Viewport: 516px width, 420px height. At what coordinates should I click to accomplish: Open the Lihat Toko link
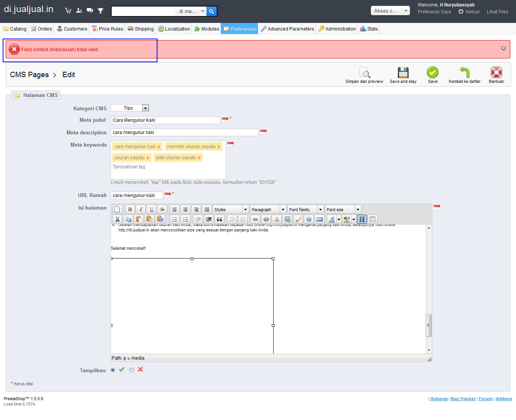coord(497,12)
